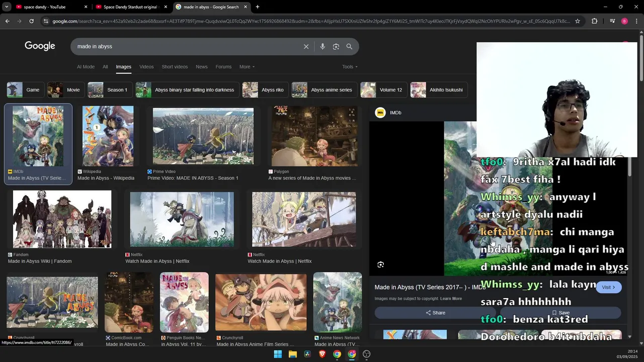The height and width of the screenshot is (362, 644).
Task: Switch to AI Mode tab
Action: (x=86, y=67)
